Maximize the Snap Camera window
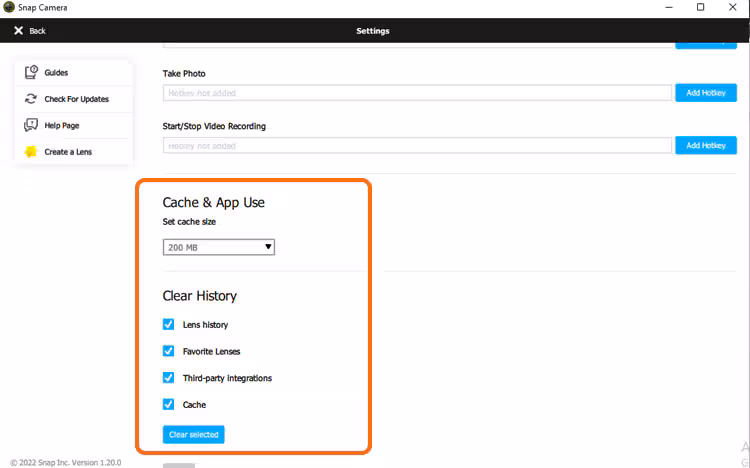The height and width of the screenshot is (468, 750). point(700,7)
